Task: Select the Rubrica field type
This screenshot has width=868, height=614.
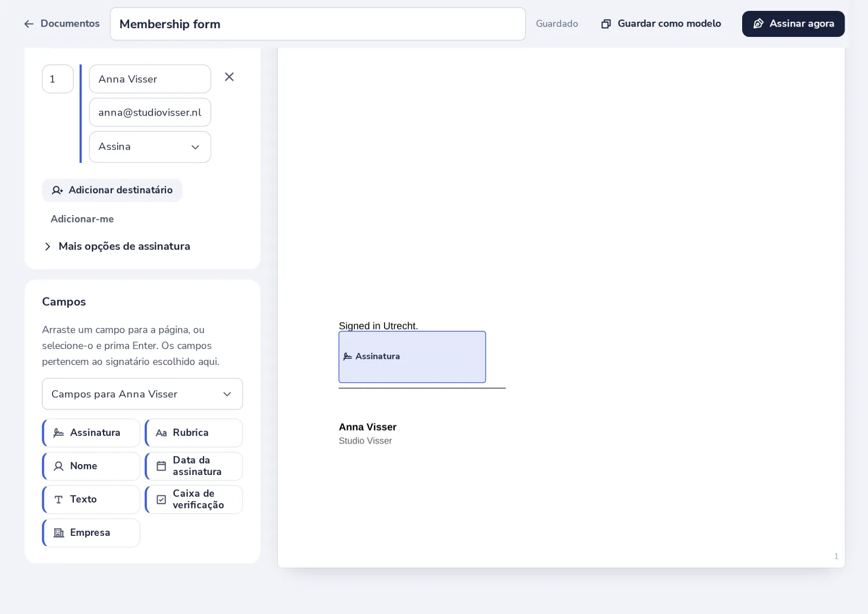Action: [x=194, y=433]
